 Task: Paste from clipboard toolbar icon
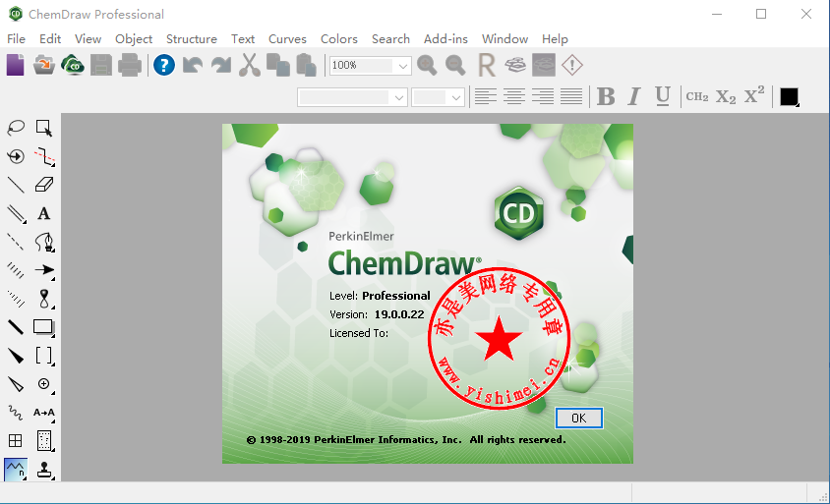[x=307, y=65]
